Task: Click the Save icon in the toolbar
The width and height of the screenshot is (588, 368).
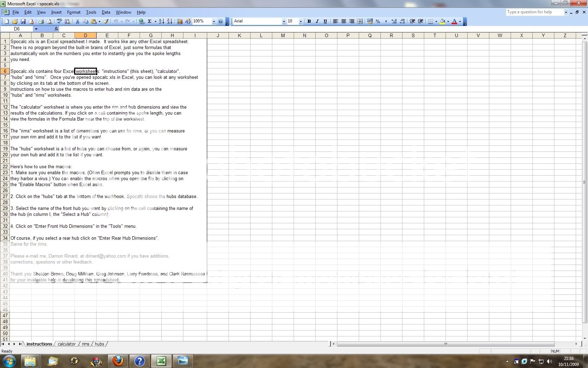Action: click(x=23, y=21)
